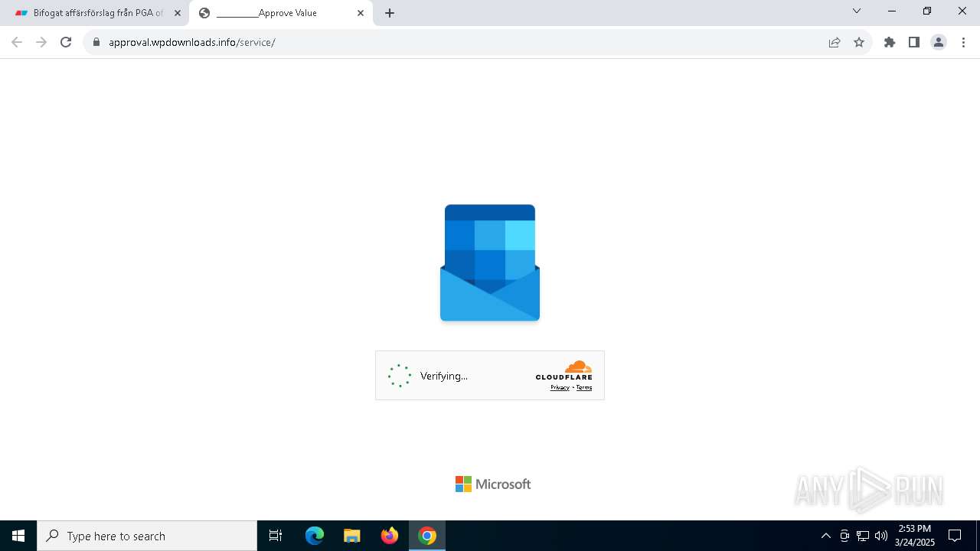This screenshot has height=551, width=980.
Task: Click the Verifying... text
Action: tap(444, 376)
